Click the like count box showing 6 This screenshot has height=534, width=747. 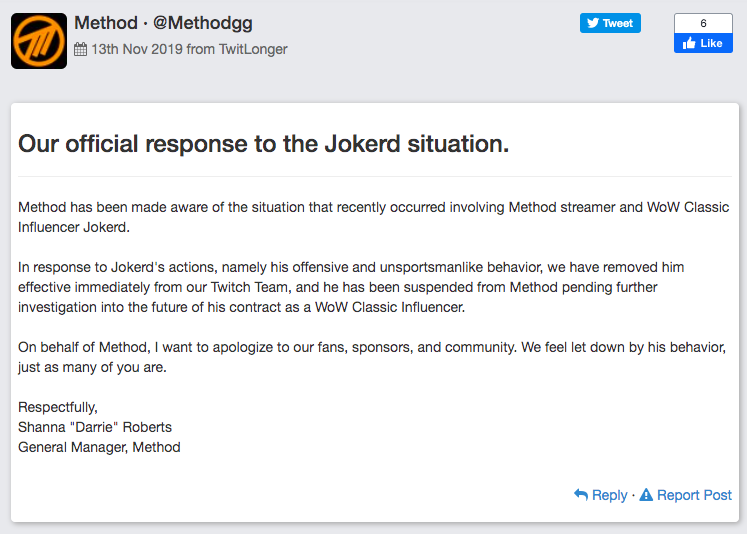[703, 23]
